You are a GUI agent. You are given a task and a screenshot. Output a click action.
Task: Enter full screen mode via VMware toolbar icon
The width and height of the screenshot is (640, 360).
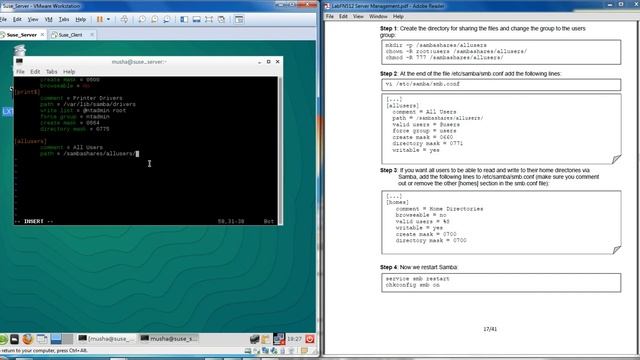pos(209,19)
